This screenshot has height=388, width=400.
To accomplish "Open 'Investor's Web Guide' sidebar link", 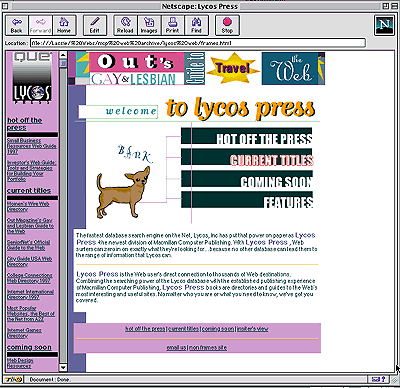I will click(x=32, y=171).
